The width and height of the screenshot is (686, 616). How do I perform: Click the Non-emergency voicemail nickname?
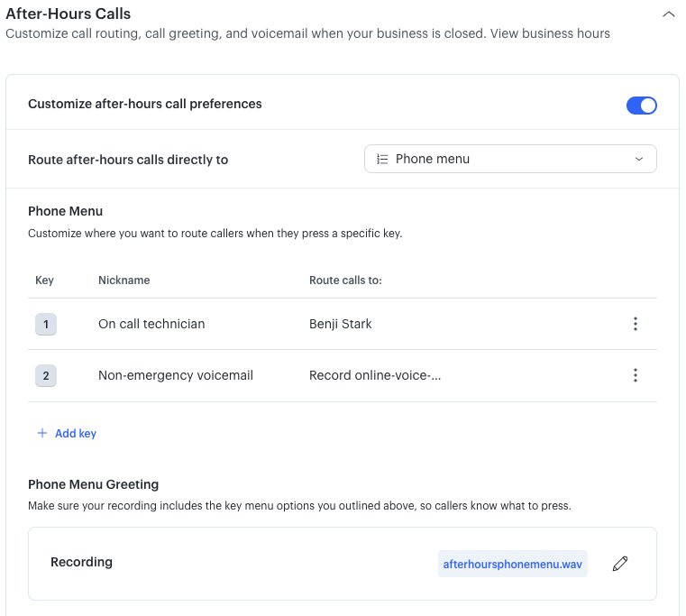pos(176,375)
